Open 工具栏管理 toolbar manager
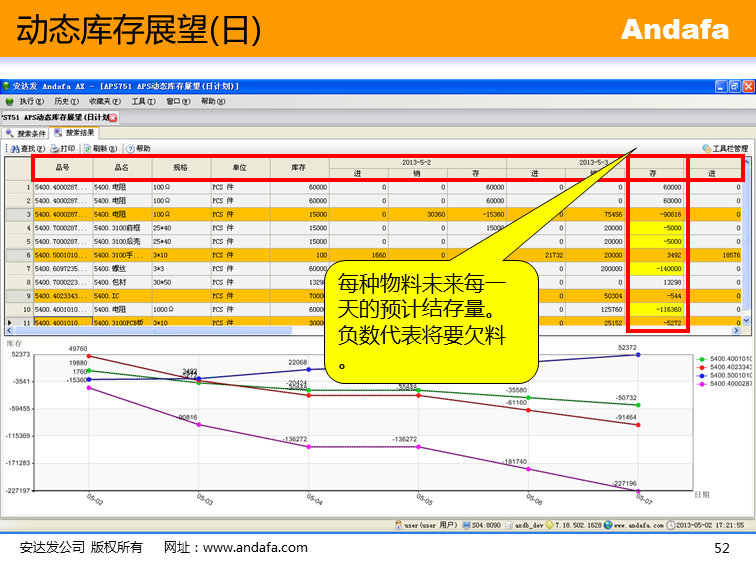This screenshot has height=567, width=756. [x=724, y=148]
